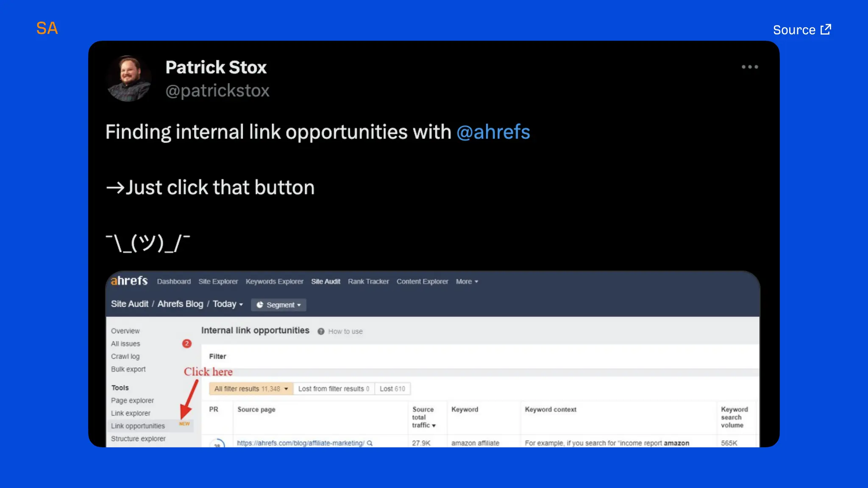Click the Keyword column header
Screen dimensions: 868x488
[x=465, y=409]
